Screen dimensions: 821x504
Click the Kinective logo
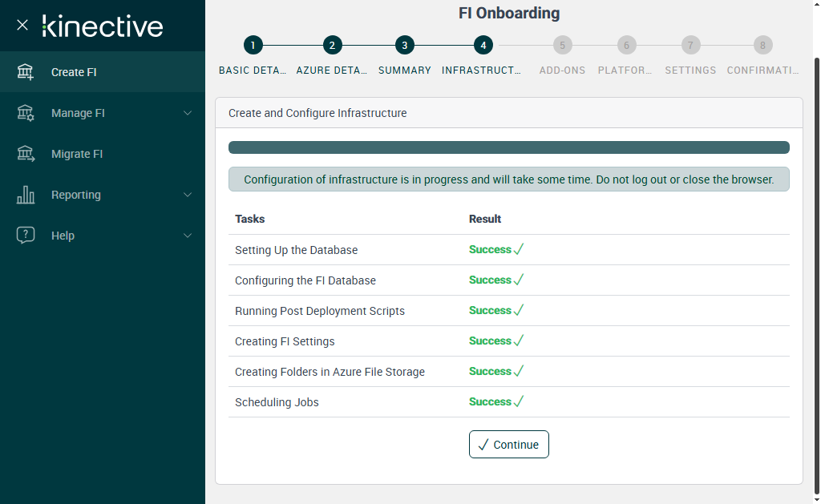(x=103, y=26)
